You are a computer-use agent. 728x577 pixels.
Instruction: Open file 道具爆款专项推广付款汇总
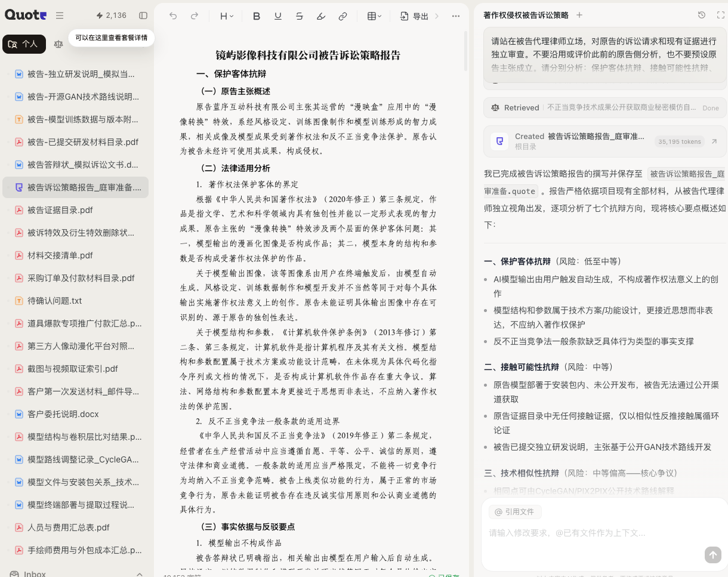75,323
